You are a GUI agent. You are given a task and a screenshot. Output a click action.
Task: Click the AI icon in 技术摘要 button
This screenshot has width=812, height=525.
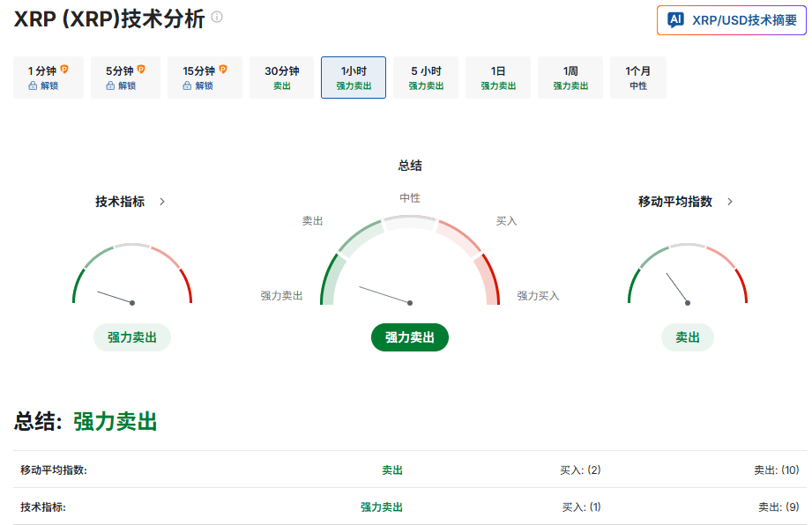point(675,20)
